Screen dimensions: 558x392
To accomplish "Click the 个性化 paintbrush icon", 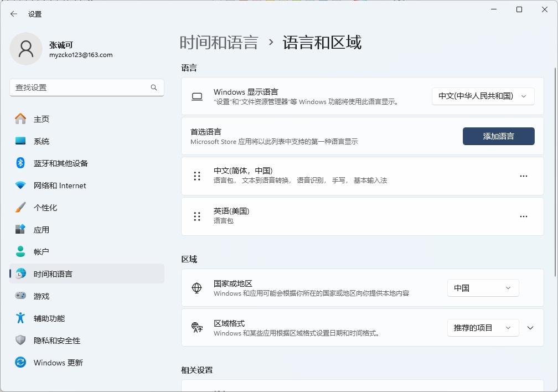I will (20, 208).
